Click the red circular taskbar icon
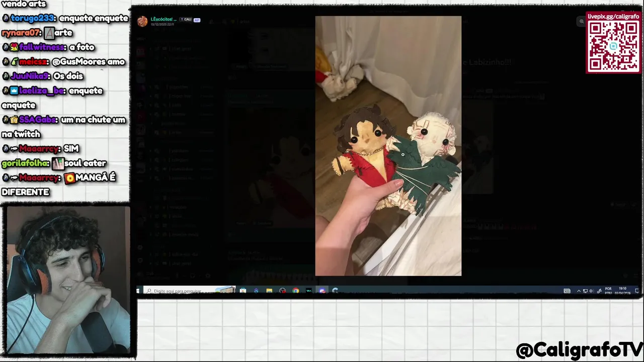The image size is (644, 362). [x=283, y=291]
